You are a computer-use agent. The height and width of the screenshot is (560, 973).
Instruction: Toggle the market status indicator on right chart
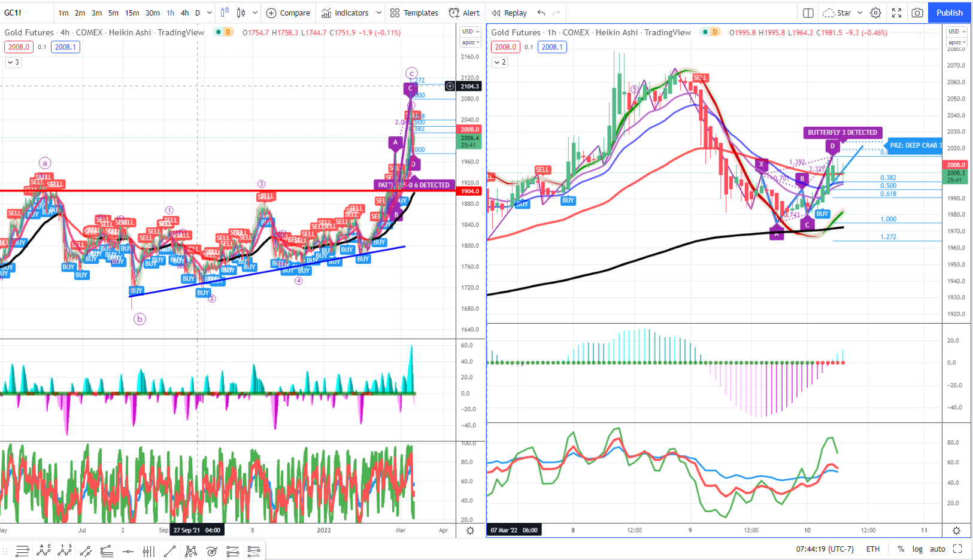click(705, 32)
